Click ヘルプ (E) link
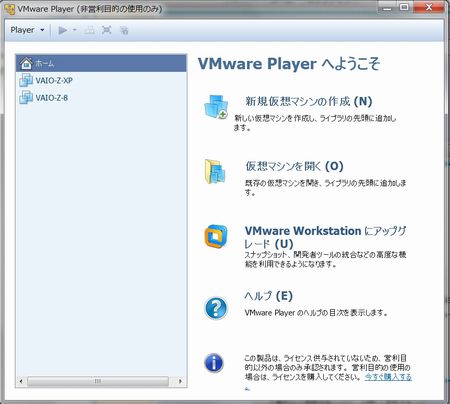 click(x=269, y=296)
